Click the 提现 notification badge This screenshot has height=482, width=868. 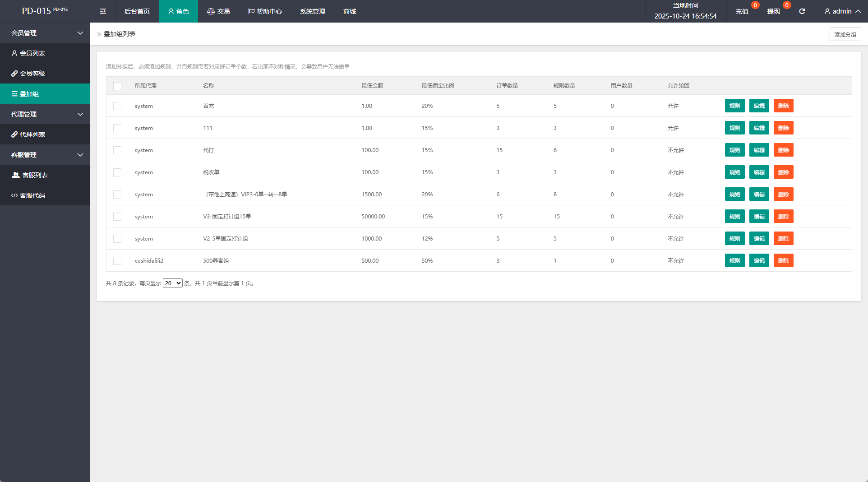[x=786, y=5]
